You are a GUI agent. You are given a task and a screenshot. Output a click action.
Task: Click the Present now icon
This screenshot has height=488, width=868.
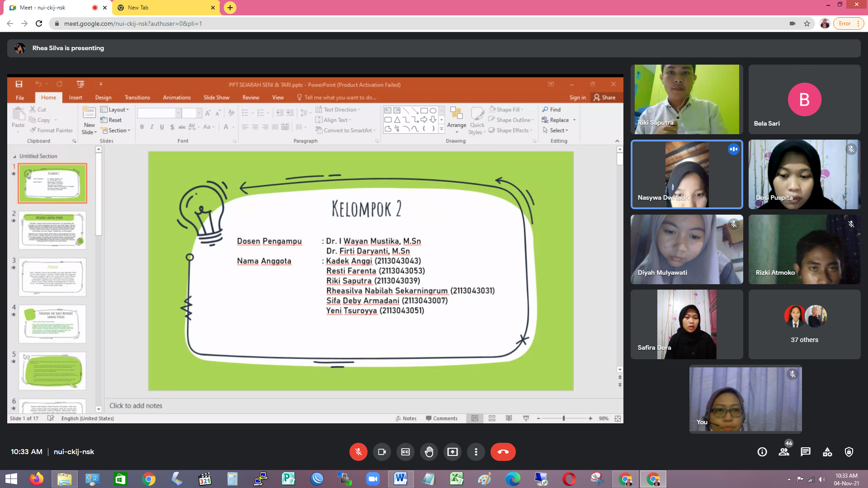(x=453, y=452)
